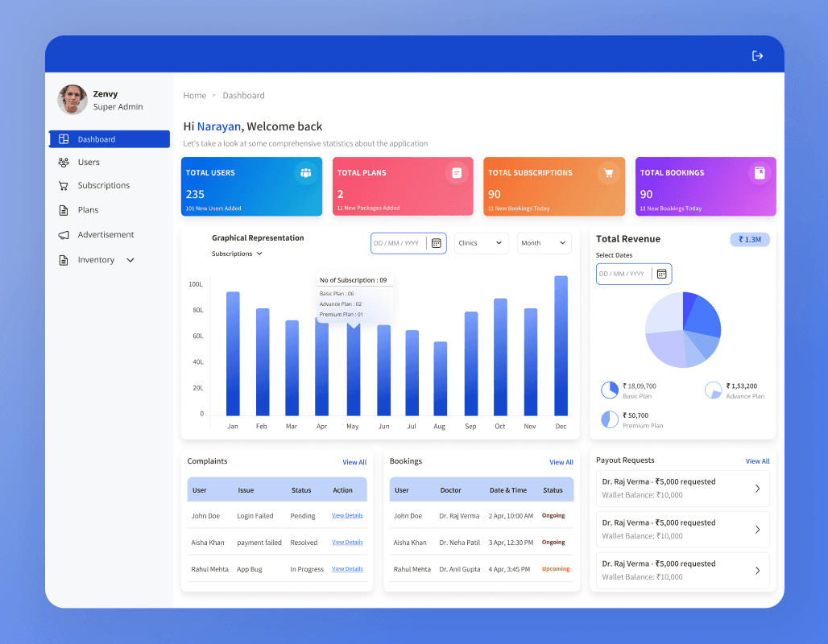Viewport: 828px width, 644px height.
Task: Click the August bar in chart
Action: [440, 378]
